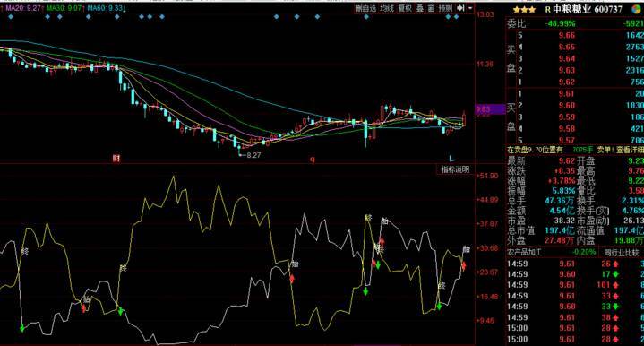Open the MA60 indicator arrow at top
This screenshot has width=644, height=346.
[x=125, y=8]
